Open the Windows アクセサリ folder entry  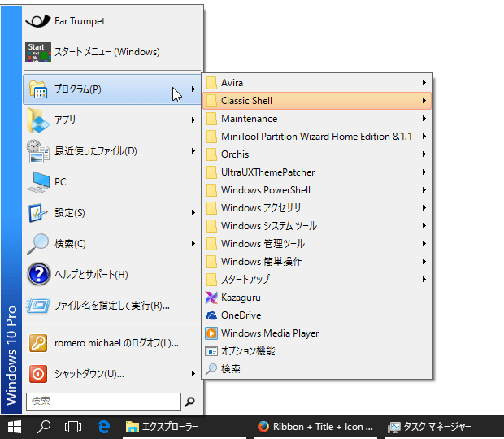[317, 208]
